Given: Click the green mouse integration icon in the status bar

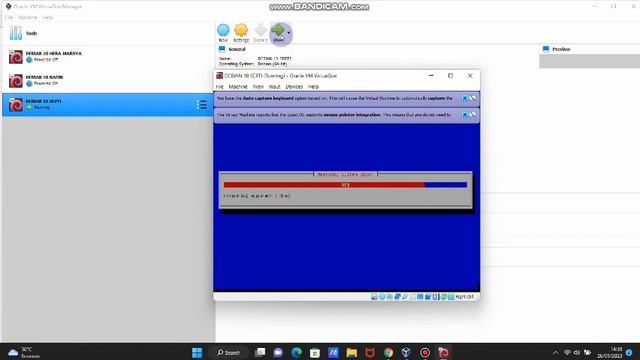Looking at the screenshot, I should (x=443, y=297).
